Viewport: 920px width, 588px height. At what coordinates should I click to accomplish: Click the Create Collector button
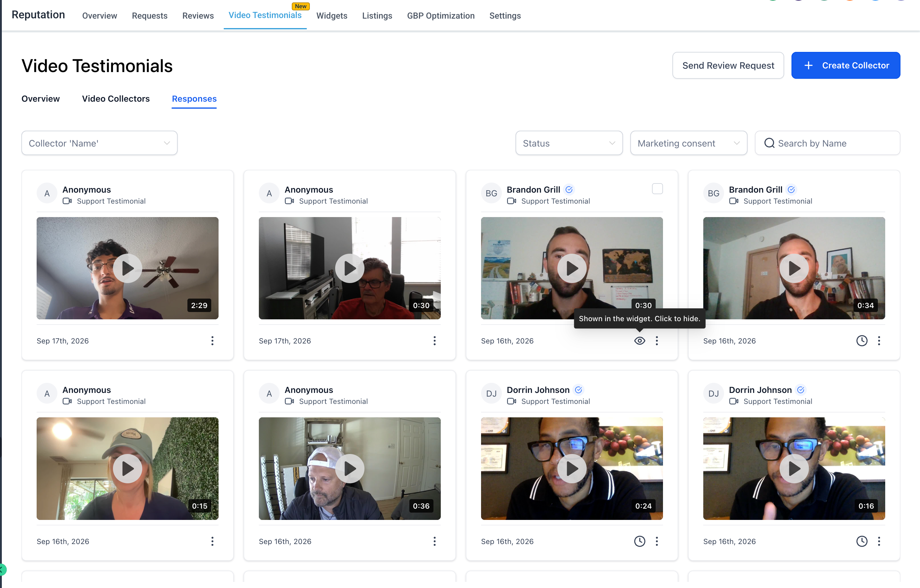click(x=846, y=65)
